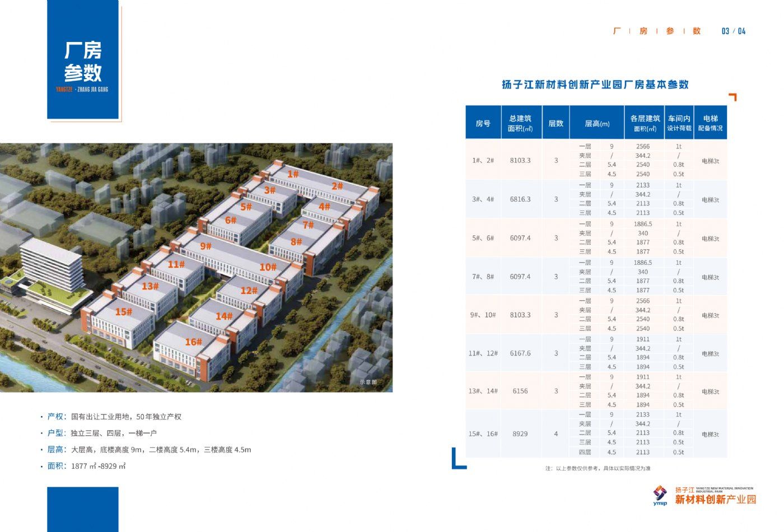Click building label 5# on the rendering

click(x=246, y=207)
